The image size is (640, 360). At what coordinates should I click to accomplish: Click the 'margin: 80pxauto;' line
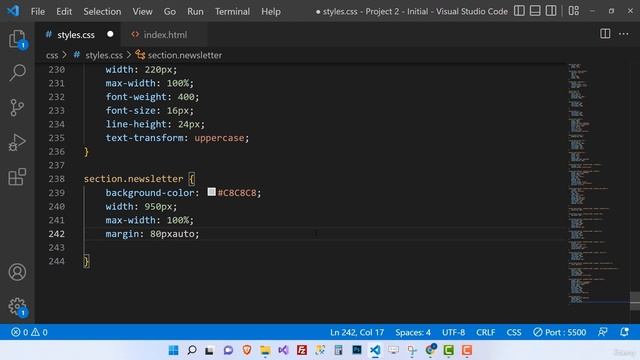pos(152,234)
